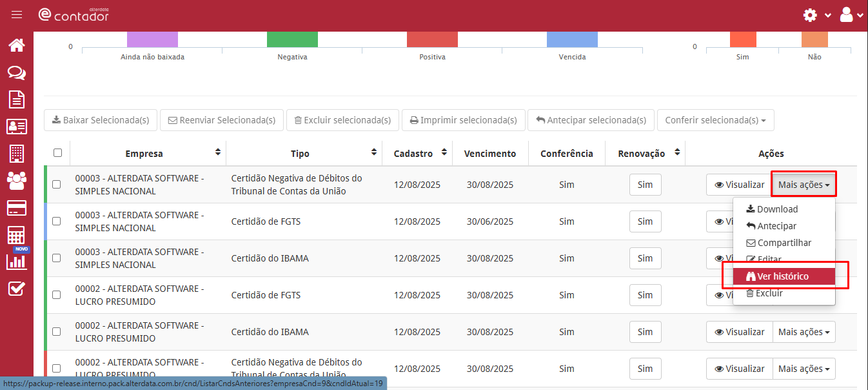Select the 00002 Certidão do IBAMA row checkbox
This screenshot has width=868, height=390.
coord(57,332)
